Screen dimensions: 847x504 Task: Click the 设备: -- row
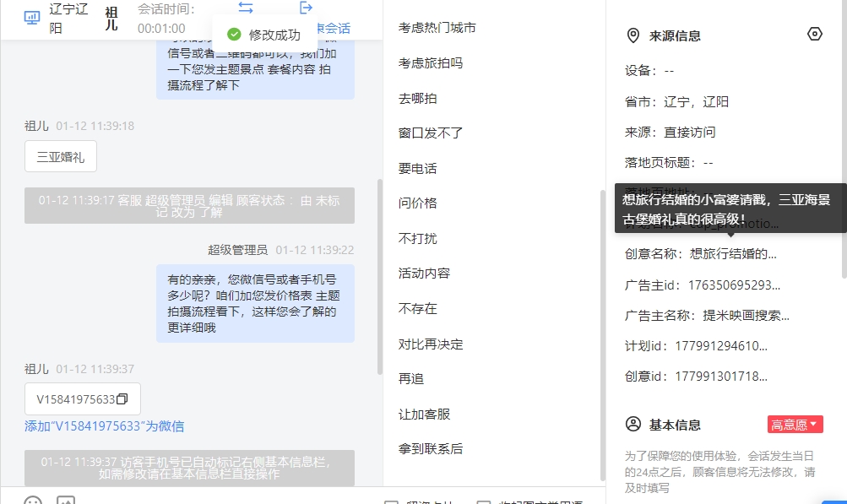[x=649, y=71]
